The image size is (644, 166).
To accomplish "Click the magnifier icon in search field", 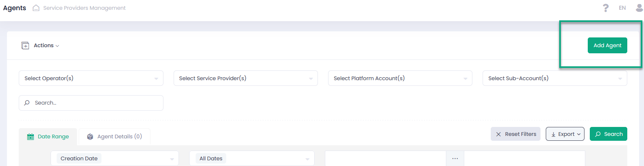I will (27, 103).
